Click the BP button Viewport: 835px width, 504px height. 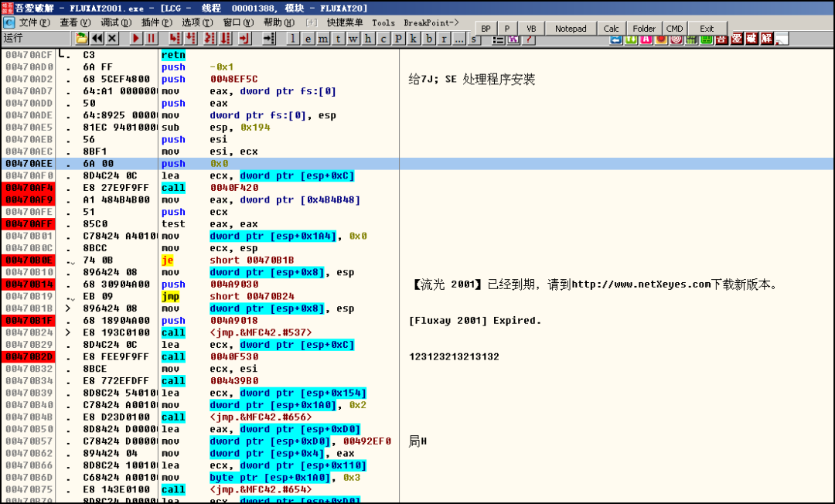point(486,29)
